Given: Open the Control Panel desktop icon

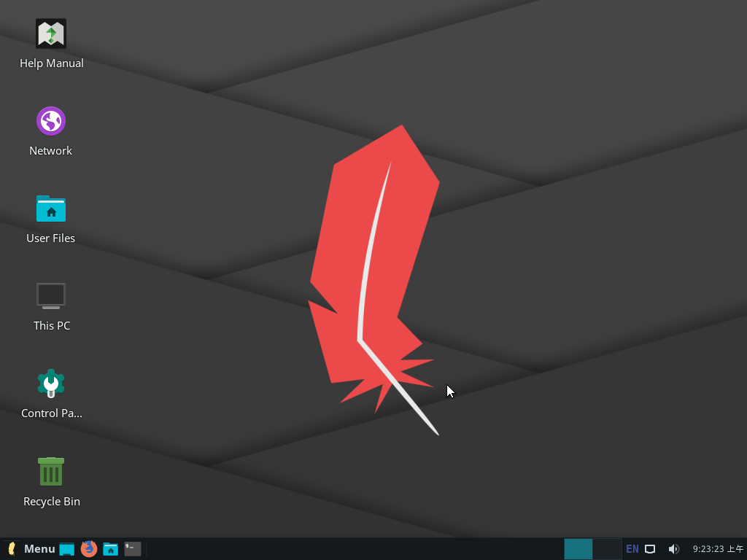Looking at the screenshot, I should click(51, 384).
